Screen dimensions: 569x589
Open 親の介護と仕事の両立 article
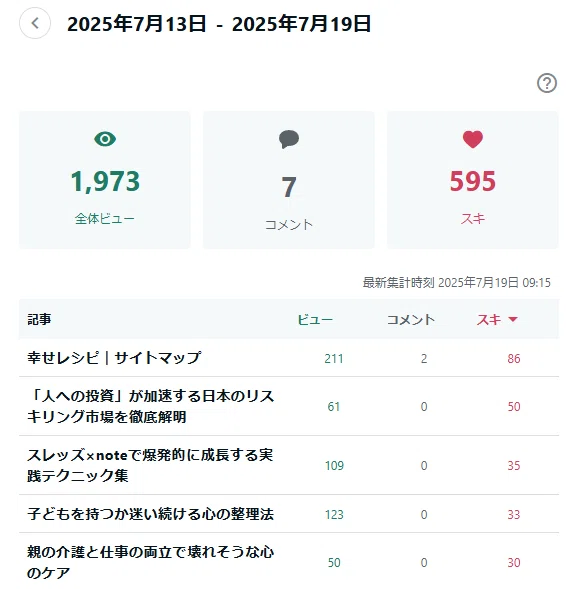click(150, 562)
